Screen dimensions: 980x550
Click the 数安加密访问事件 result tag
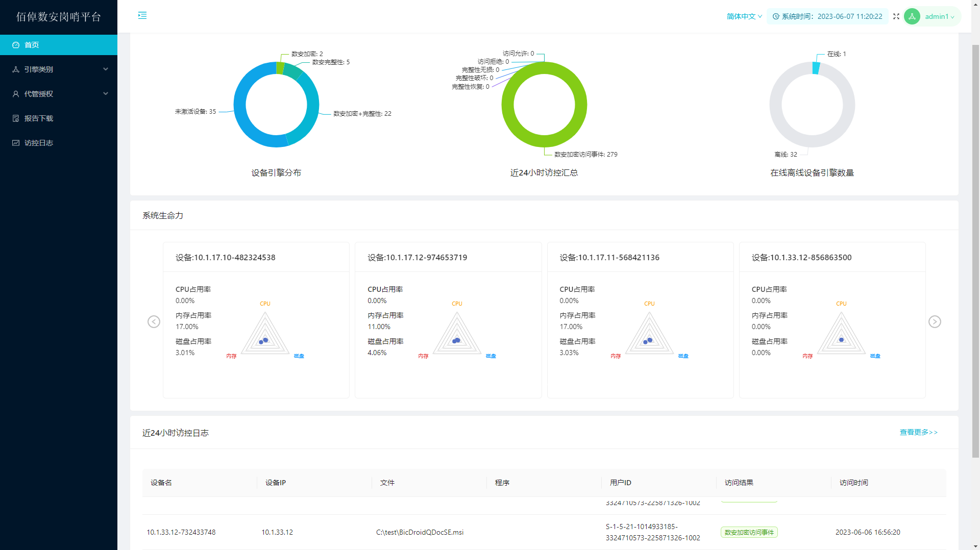pyautogui.click(x=749, y=532)
